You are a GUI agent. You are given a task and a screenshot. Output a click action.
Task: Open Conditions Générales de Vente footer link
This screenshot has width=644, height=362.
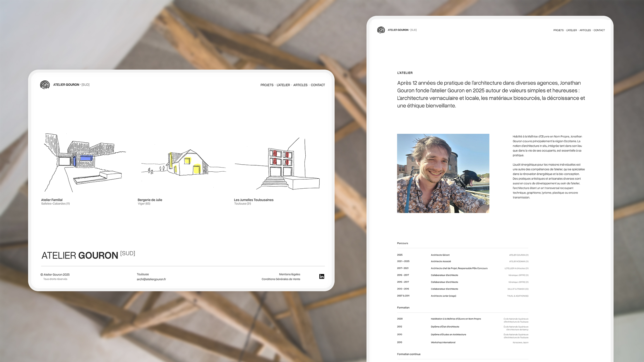[281, 279]
